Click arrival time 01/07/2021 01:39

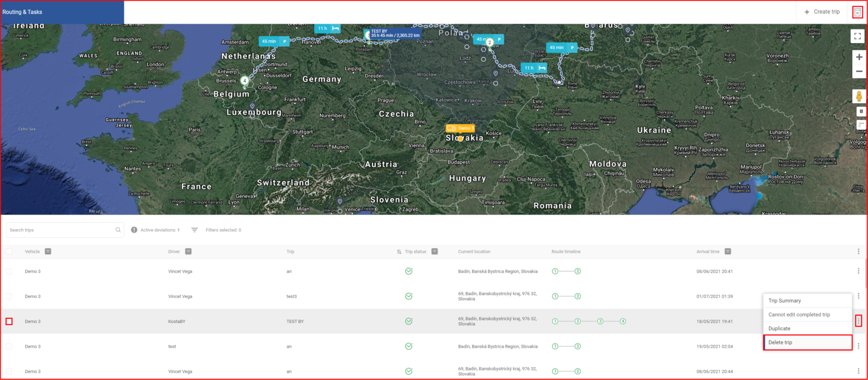point(714,296)
